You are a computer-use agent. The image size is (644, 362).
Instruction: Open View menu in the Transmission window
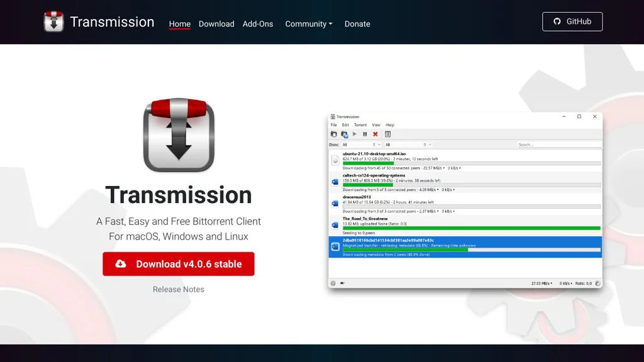(376, 125)
